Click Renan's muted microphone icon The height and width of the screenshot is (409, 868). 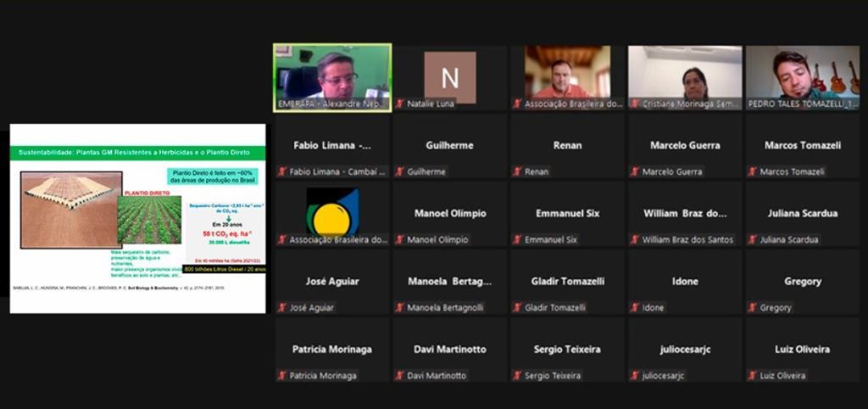coord(517,171)
